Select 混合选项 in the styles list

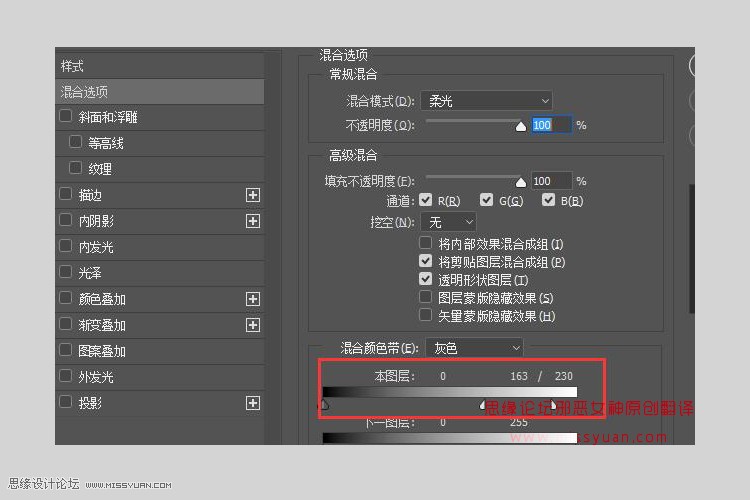(x=160, y=91)
